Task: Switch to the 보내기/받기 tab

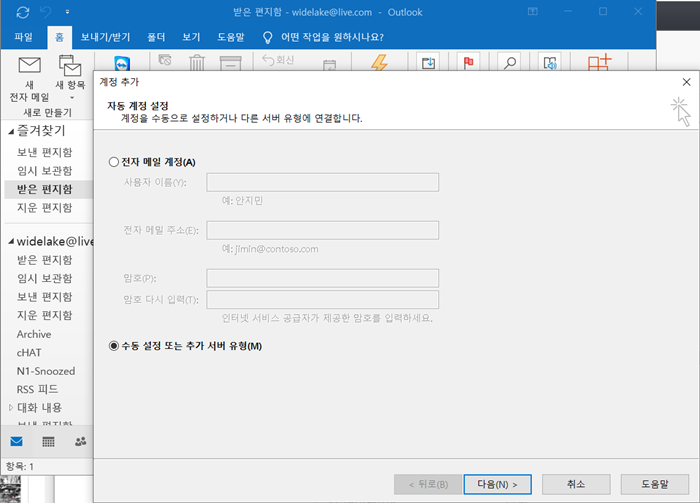Action: [105, 37]
